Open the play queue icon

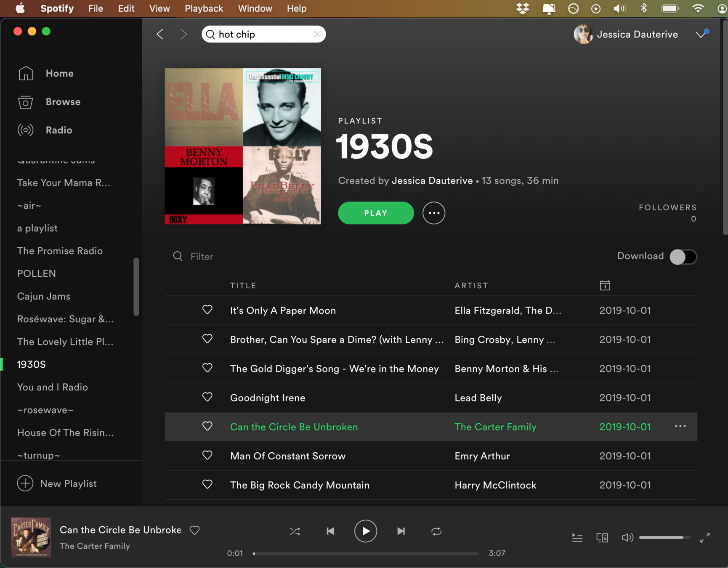[577, 537]
